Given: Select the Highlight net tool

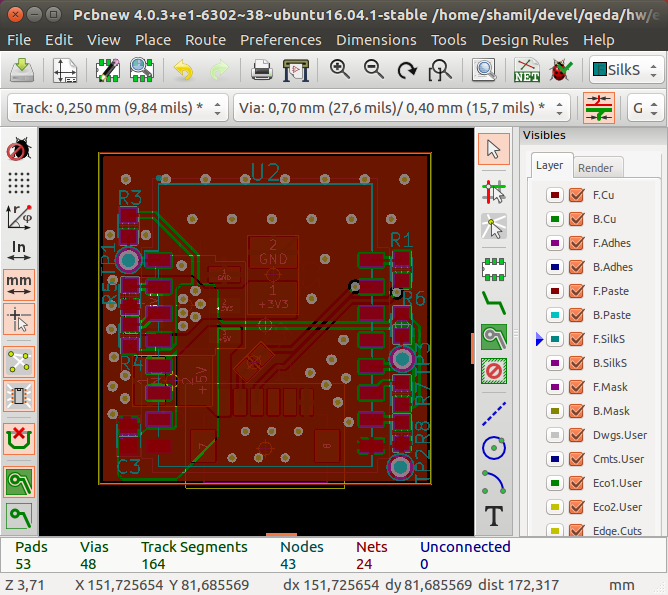Looking at the screenshot, I should (x=494, y=192).
